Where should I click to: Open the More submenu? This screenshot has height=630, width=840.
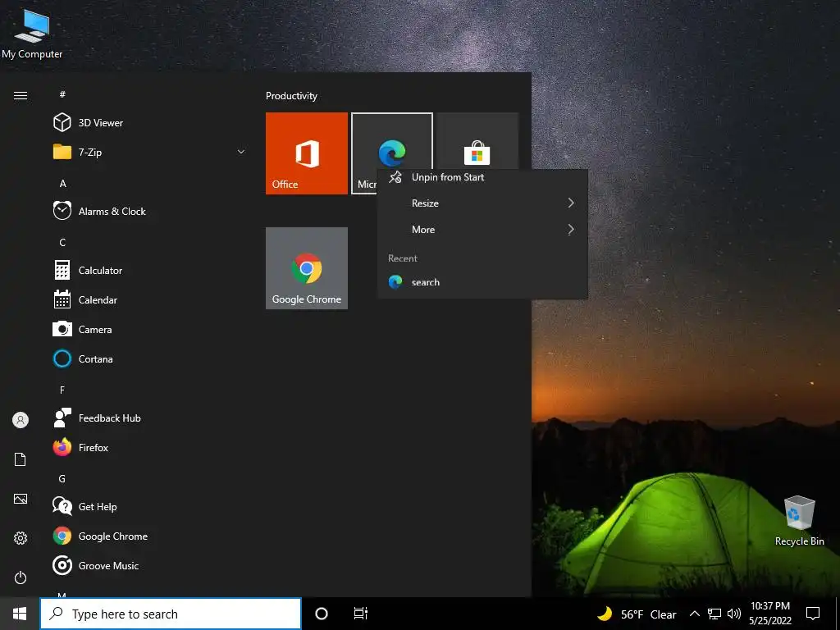tap(482, 230)
